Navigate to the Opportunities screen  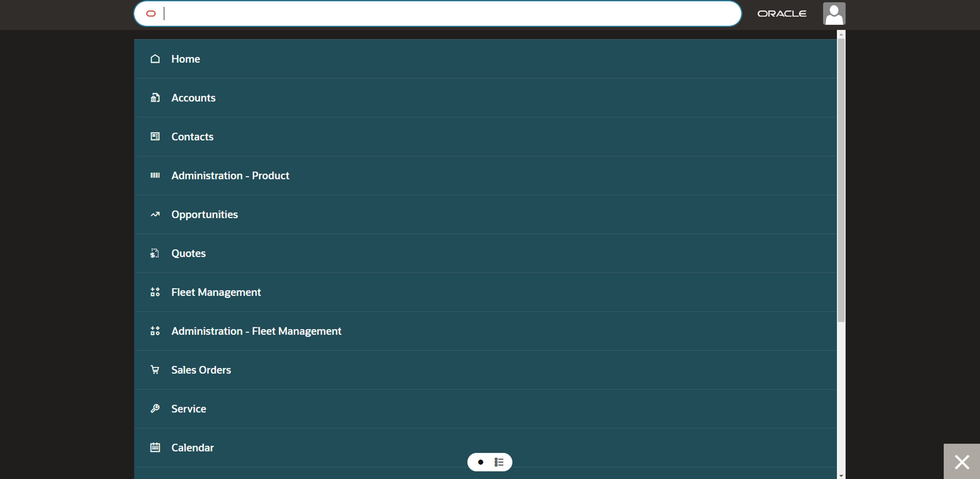tap(205, 214)
